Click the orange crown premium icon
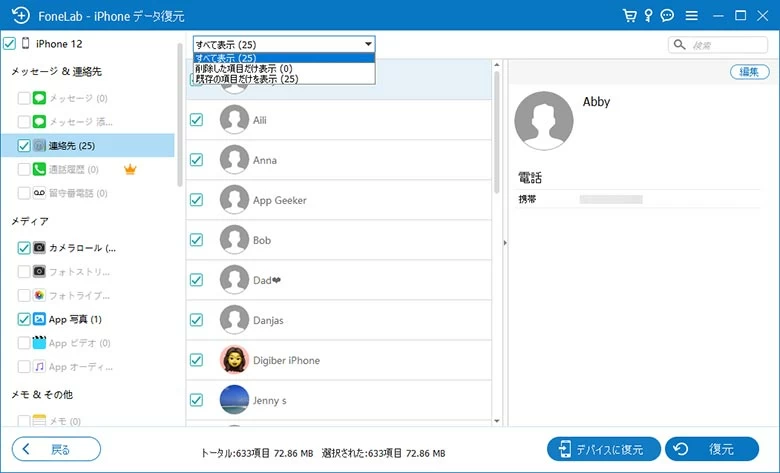The width and height of the screenshot is (780, 473). [130, 170]
